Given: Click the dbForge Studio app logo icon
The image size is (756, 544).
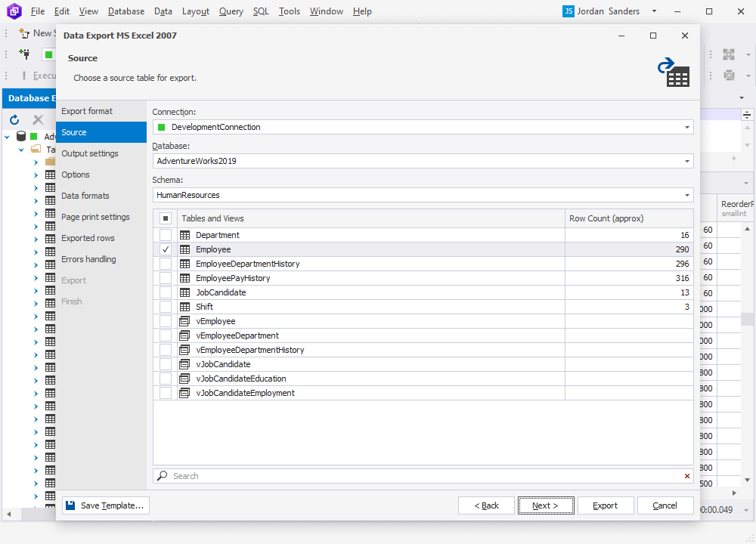Looking at the screenshot, I should [14, 11].
